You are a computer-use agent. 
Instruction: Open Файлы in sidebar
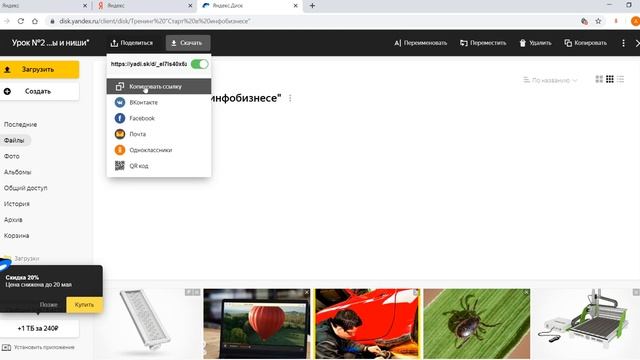tap(15, 140)
